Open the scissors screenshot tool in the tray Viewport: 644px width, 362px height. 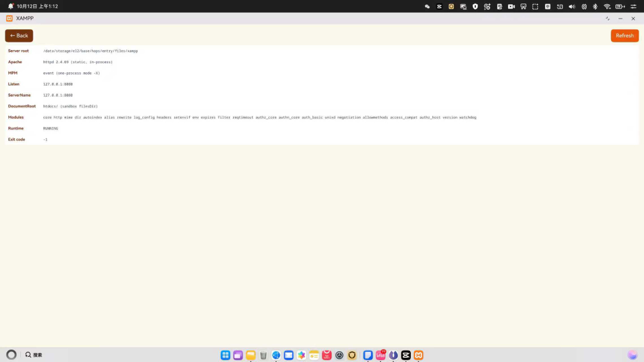click(524, 7)
